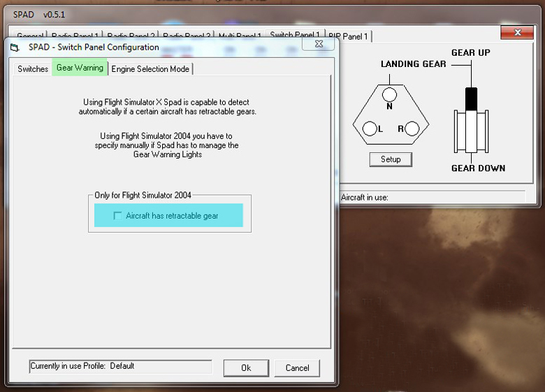Switch to the Switches tab
Viewport: 545px width, 392px height.
click(33, 68)
